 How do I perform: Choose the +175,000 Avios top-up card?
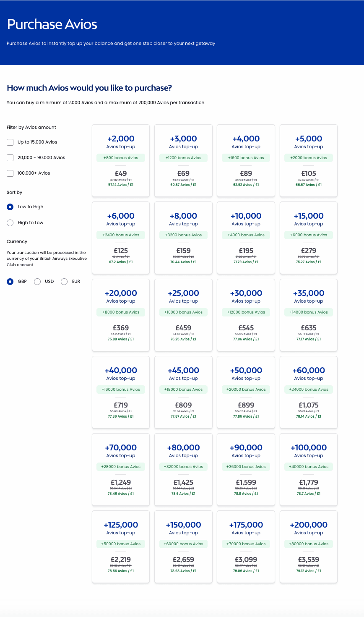tap(246, 546)
